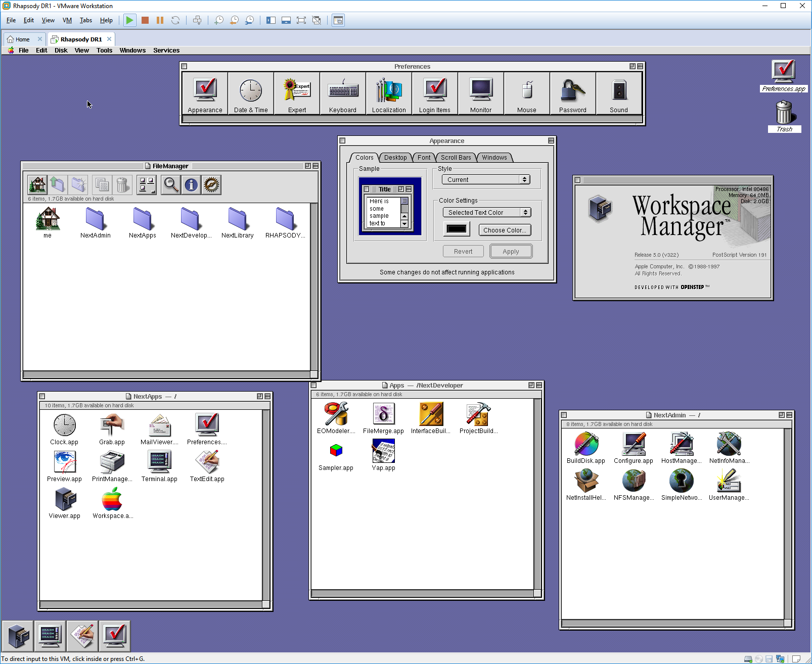This screenshot has width=812, height=664.
Task: Click the gear icon in FileManager toolbar
Action: [x=211, y=185]
